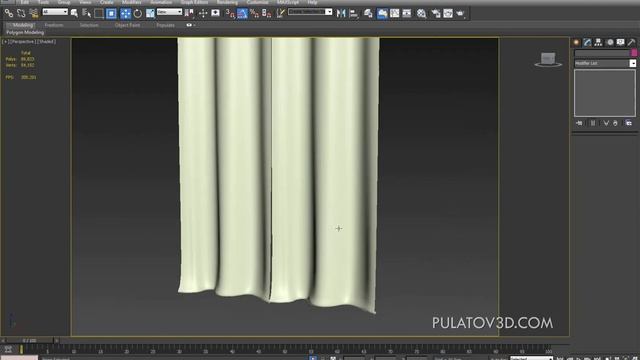Screen dimensions: 640x360
Task: Open the Modify command panel tab
Action: pyautogui.click(x=587, y=42)
